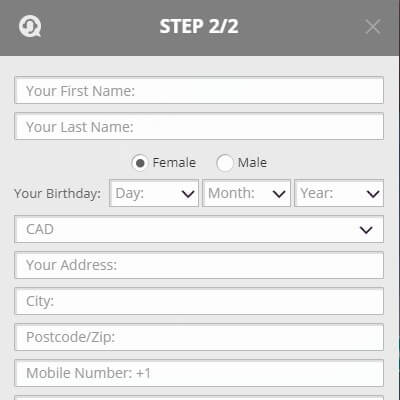Click the Postcode/Zip input field
Viewport: 400px width, 400px height.
(199, 337)
